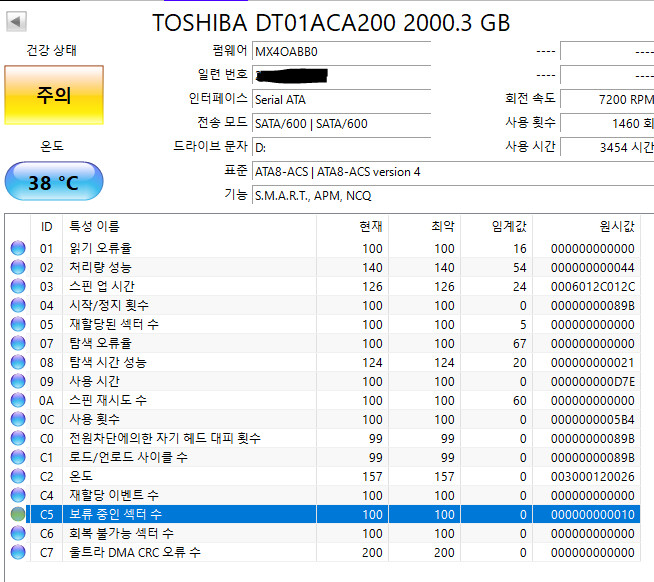Click the 드라이브 문자 field D:
Viewport: 654px width, 582px height.
click(x=341, y=147)
